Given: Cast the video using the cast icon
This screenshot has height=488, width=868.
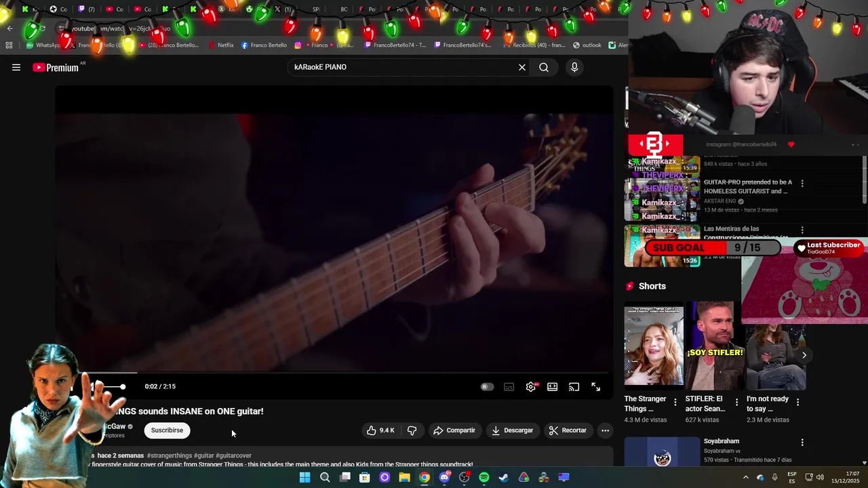Looking at the screenshot, I should 574,386.
